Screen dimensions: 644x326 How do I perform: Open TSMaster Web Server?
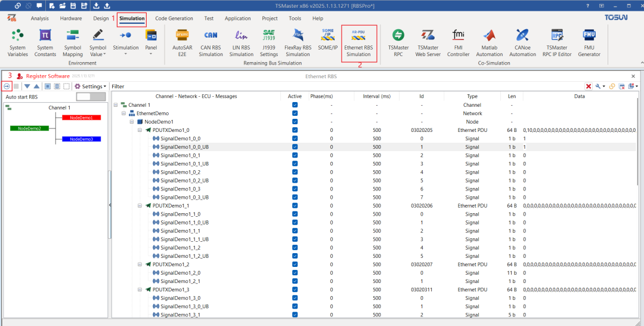pos(428,43)
